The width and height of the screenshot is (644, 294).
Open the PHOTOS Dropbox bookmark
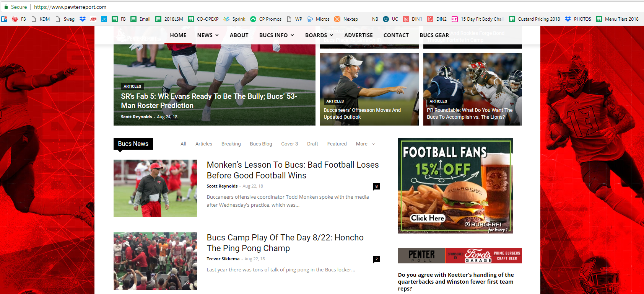578,19
